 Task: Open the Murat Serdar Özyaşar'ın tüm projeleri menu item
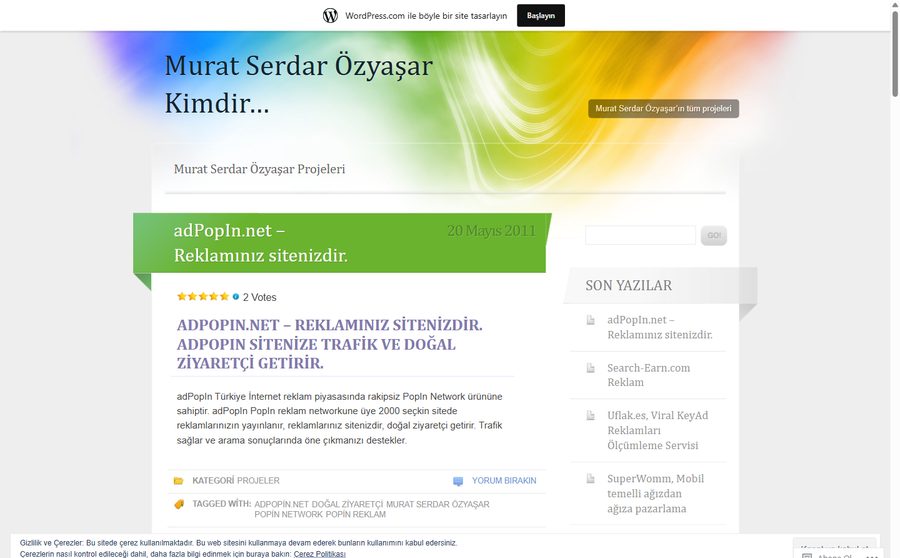pos(663,108)
